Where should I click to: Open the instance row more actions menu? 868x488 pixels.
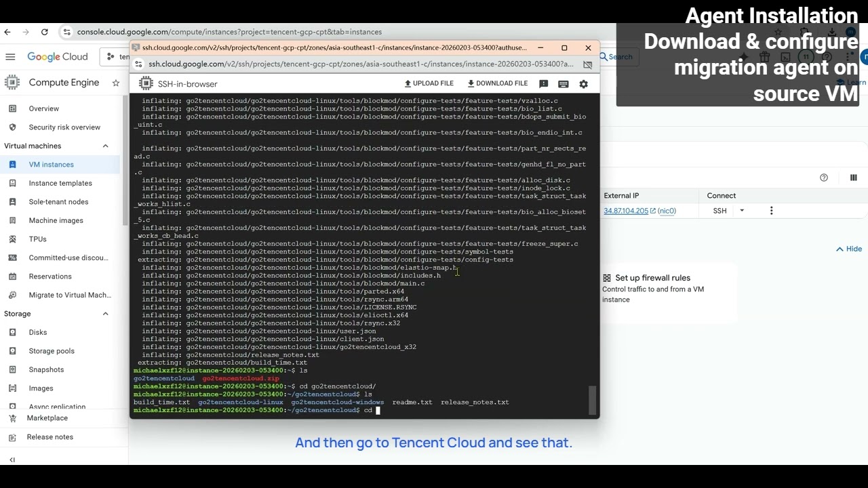(771, 211)
